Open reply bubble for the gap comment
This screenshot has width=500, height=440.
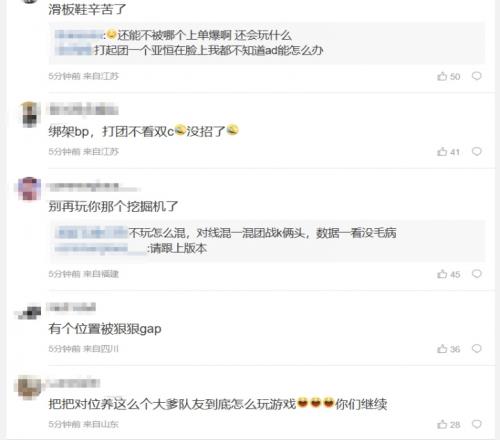tap(477, 349)
